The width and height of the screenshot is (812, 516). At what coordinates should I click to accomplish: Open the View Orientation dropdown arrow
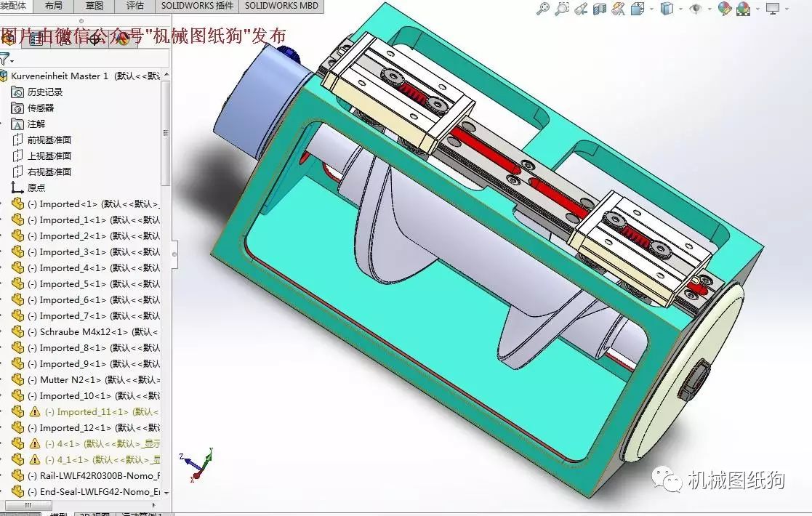pos(651,9)
